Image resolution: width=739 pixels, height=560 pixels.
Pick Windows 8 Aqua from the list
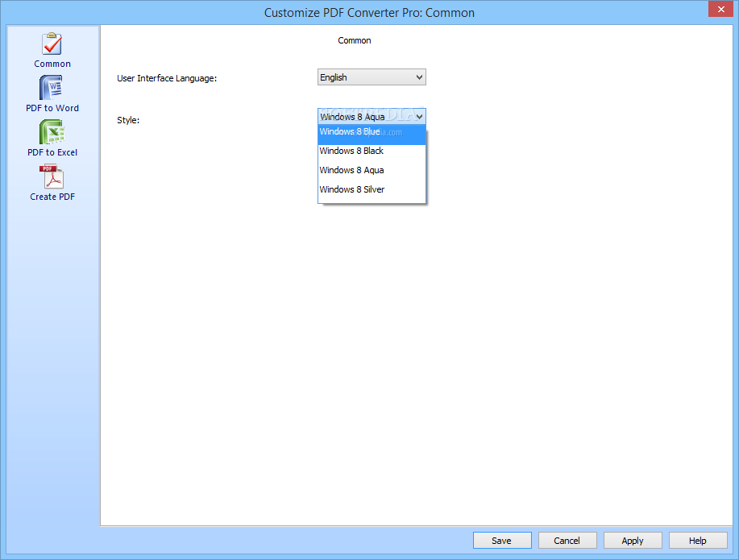372,170
